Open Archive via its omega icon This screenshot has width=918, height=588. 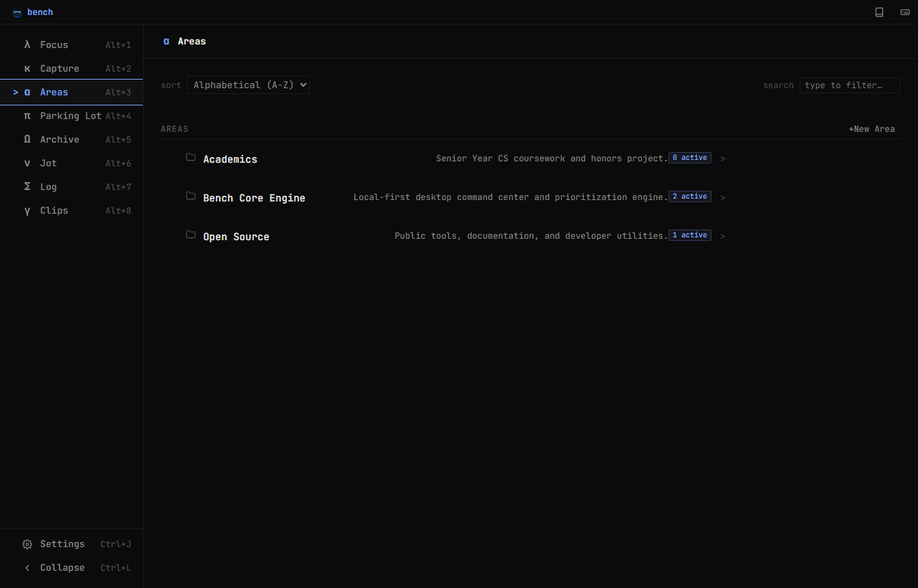pos(27,139)
